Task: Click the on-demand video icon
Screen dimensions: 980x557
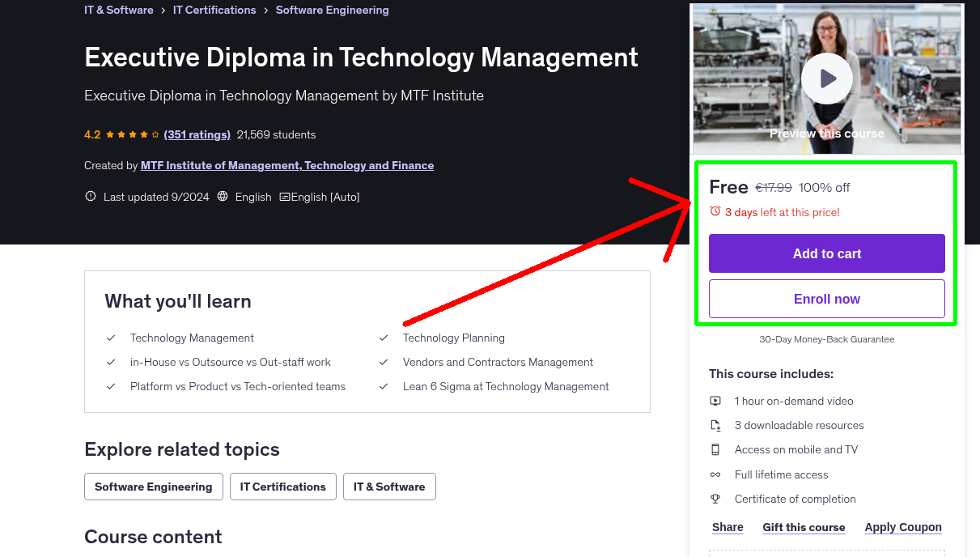Action: point(715,400)
